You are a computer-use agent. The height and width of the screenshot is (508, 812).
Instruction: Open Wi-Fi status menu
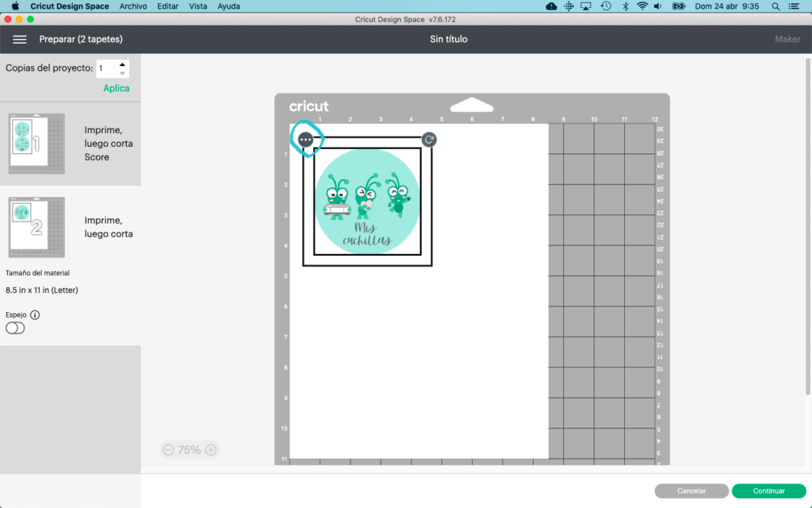click(x=642, y=6)
